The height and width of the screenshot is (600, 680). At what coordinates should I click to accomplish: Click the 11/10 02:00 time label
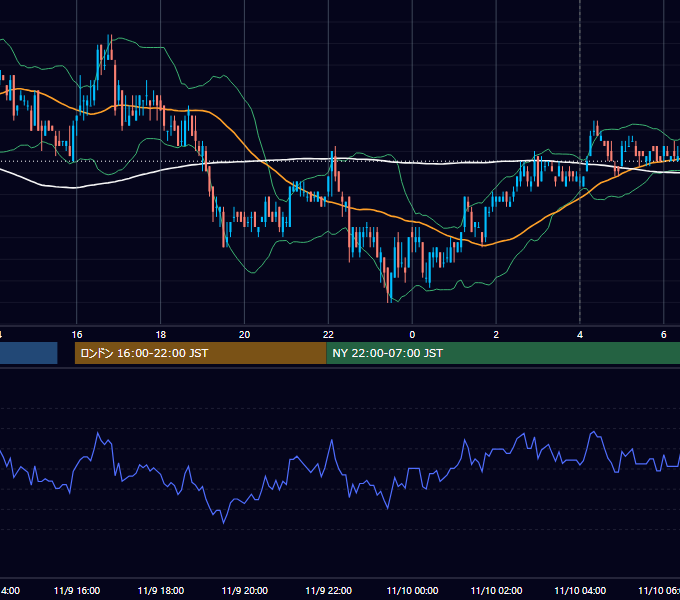pos(496,590)
